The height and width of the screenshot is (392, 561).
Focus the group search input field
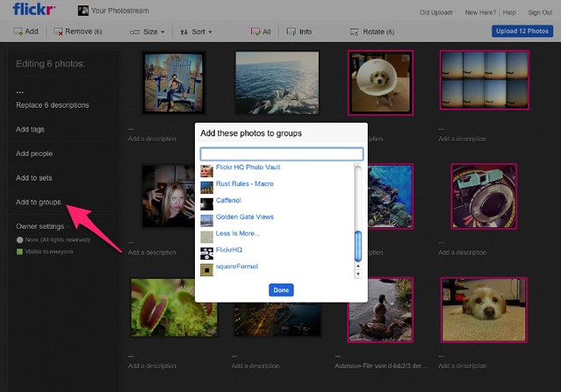[x=281, y=153]
